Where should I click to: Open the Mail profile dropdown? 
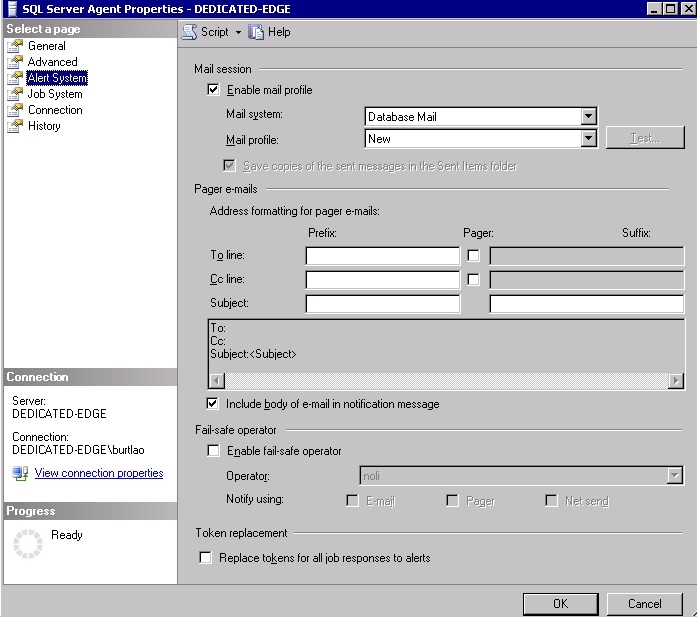point(588,139)
